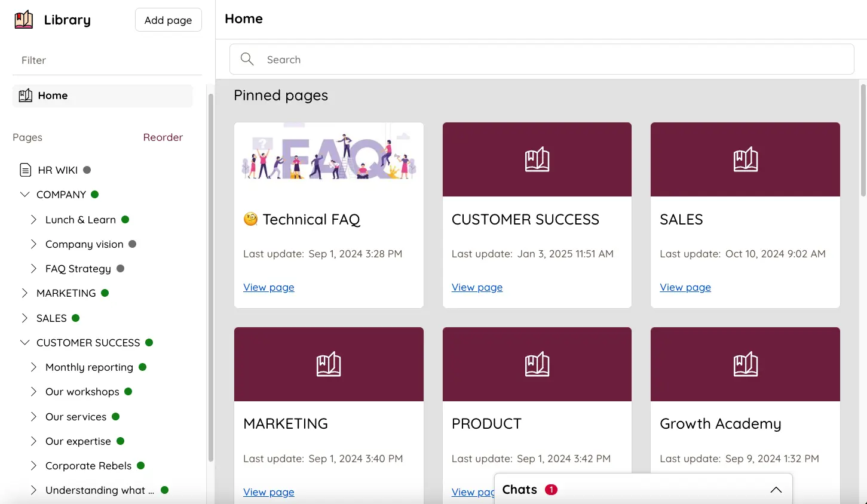Open View page link for Technical FAQ
The width and height of the screenshot is (867, 504).
(x=269, y=287)
